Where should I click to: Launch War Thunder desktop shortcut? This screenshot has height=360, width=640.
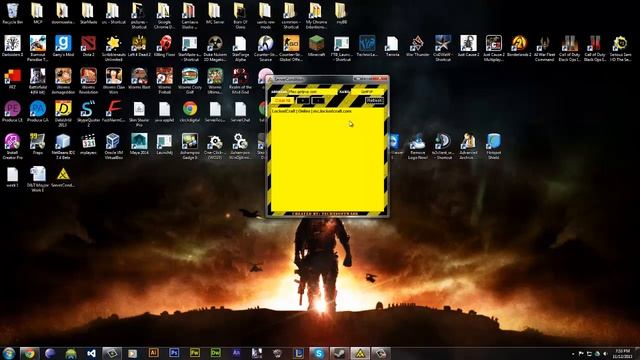pos(417,46)
